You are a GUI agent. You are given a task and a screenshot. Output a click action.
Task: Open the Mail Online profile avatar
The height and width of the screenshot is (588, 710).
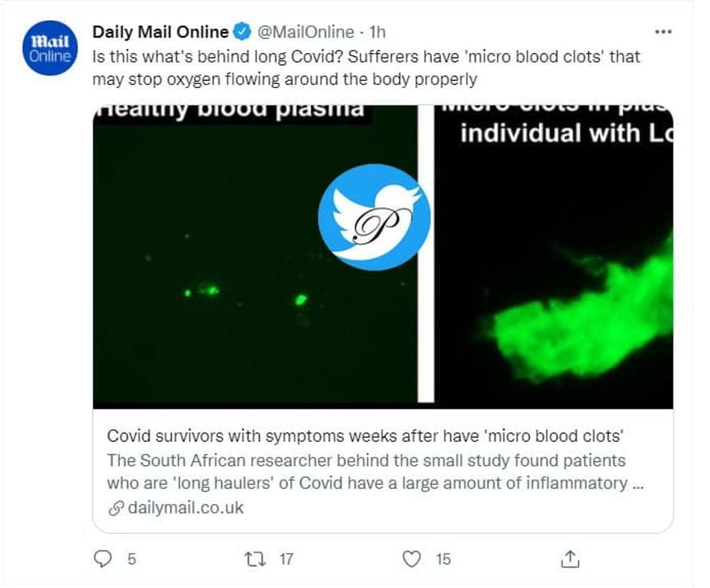click(50, 48)
